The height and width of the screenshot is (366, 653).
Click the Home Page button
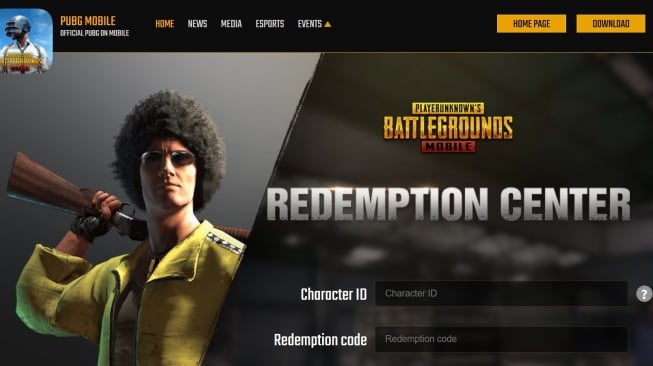[531, 24]
